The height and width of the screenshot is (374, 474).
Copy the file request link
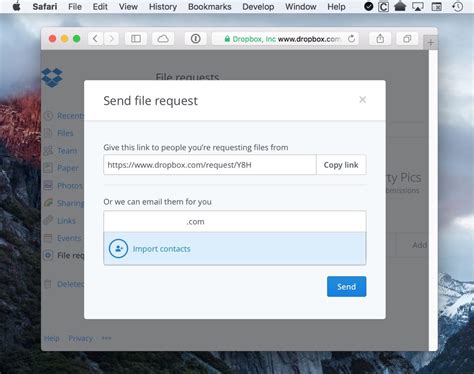point(341,165)
